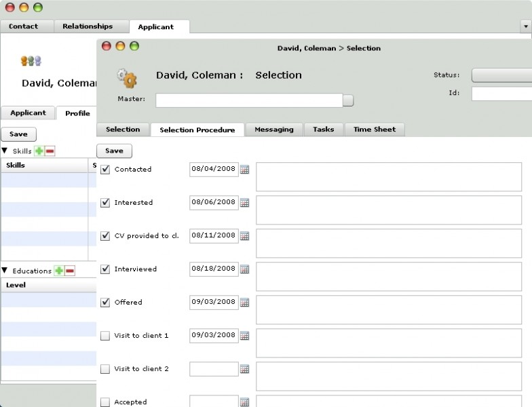Collapse the Educations section triangle
The image size is (532, 407).
point(5,271)
